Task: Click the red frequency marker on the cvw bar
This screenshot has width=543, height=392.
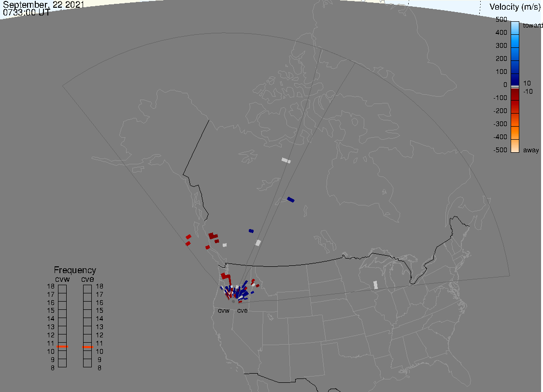Action: pyautogui.click(x=62, y=347)
